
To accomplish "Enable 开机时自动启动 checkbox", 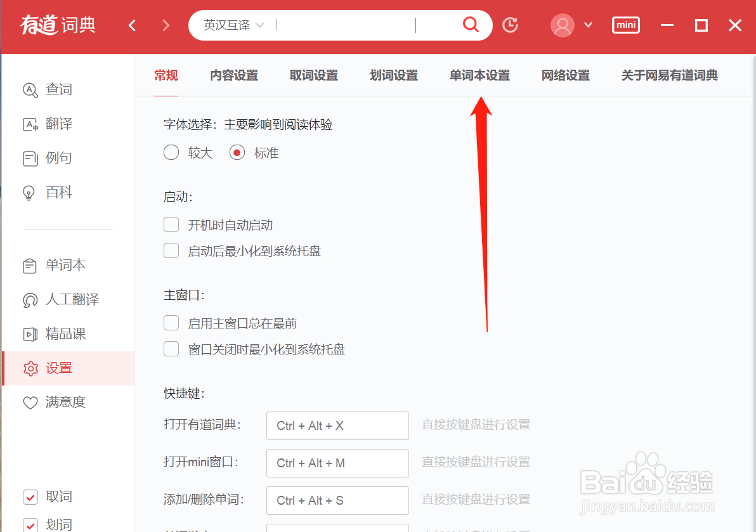I will pos(171,224).
